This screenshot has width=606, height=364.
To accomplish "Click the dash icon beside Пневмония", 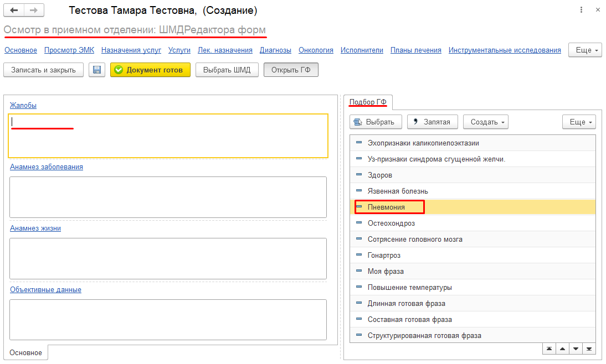I will pyautogui.click(x=359, y=207).
